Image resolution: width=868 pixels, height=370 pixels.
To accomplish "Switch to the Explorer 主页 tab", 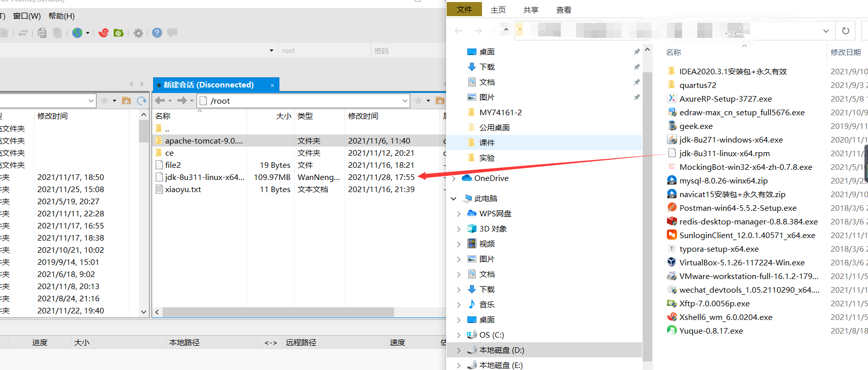I will [x=498, y=10].
